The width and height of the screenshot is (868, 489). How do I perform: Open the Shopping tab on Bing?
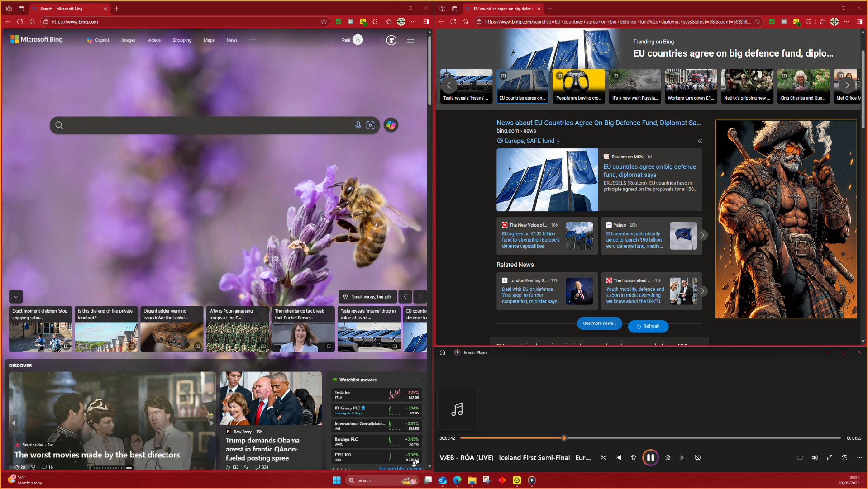coord(182,40)
